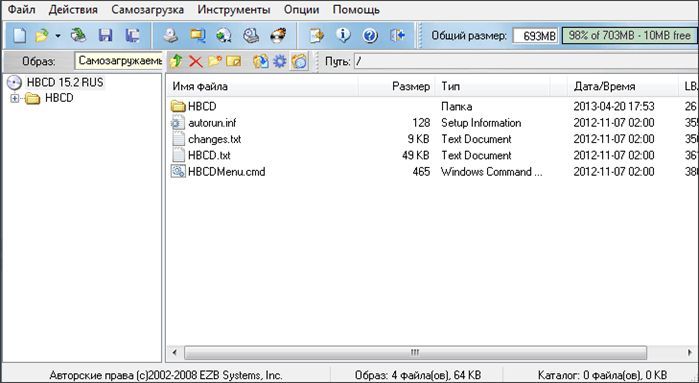Click the horizontal scrollbar right arrow
The image size is (699, 383).
[x=690, y=353]
